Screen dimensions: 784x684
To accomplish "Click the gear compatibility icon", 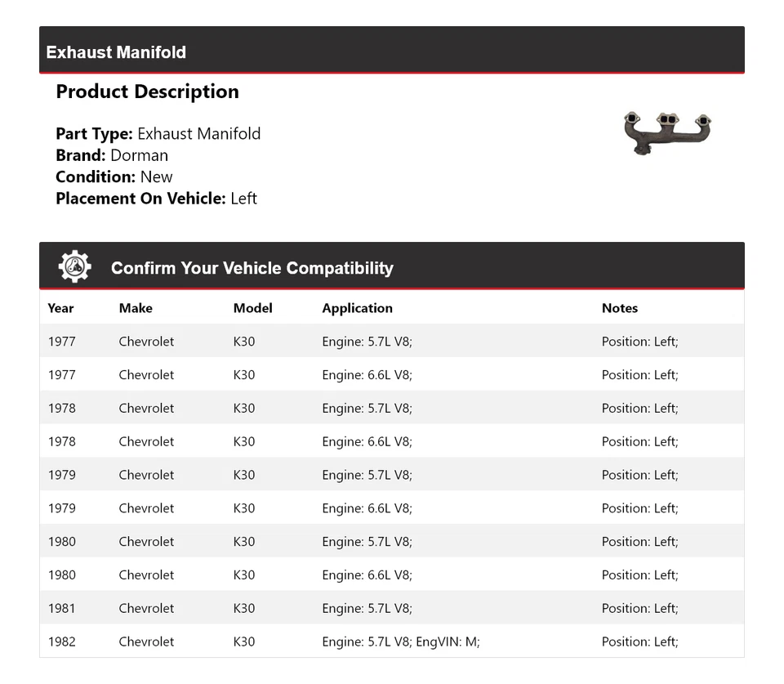I will [x=74, y=267].
